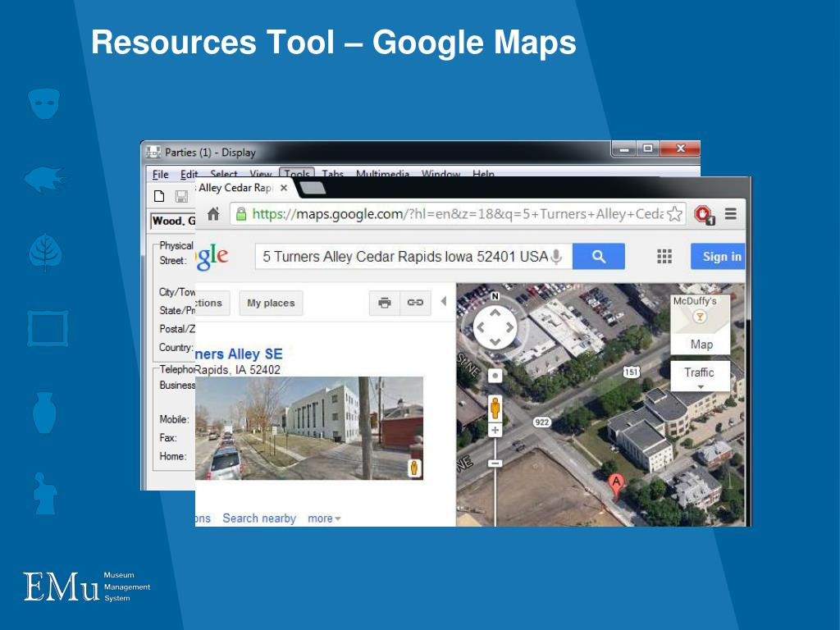Viewport: 840px width, 630px height.
Task: Pan the map right on the pan control
Action: pos(509,327)
